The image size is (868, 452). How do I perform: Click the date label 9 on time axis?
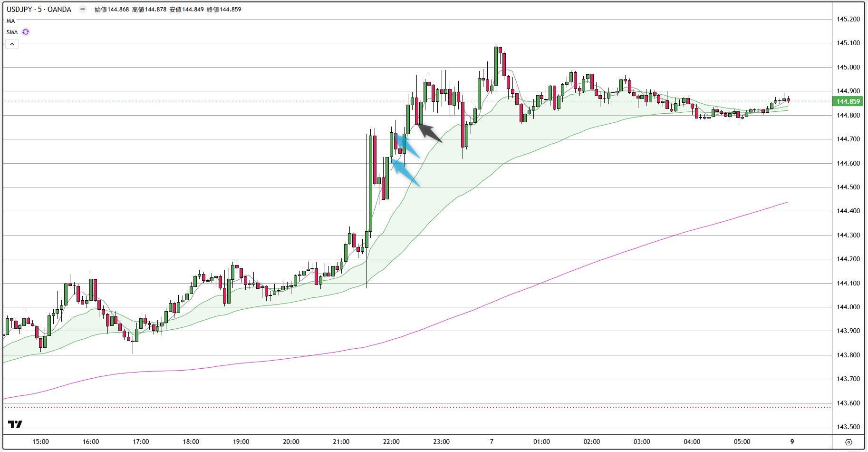tap(792, 442)
